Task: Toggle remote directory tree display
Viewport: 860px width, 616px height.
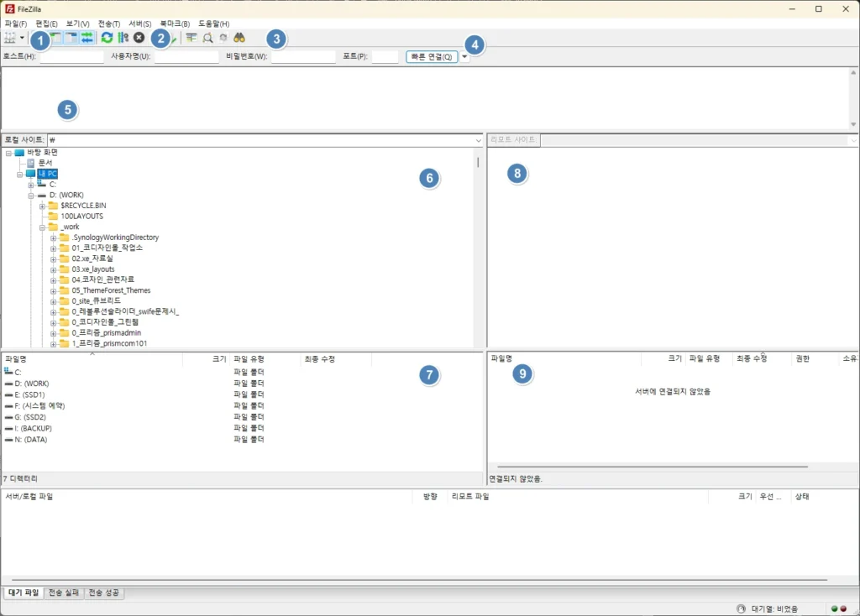Action: [71, 38]
